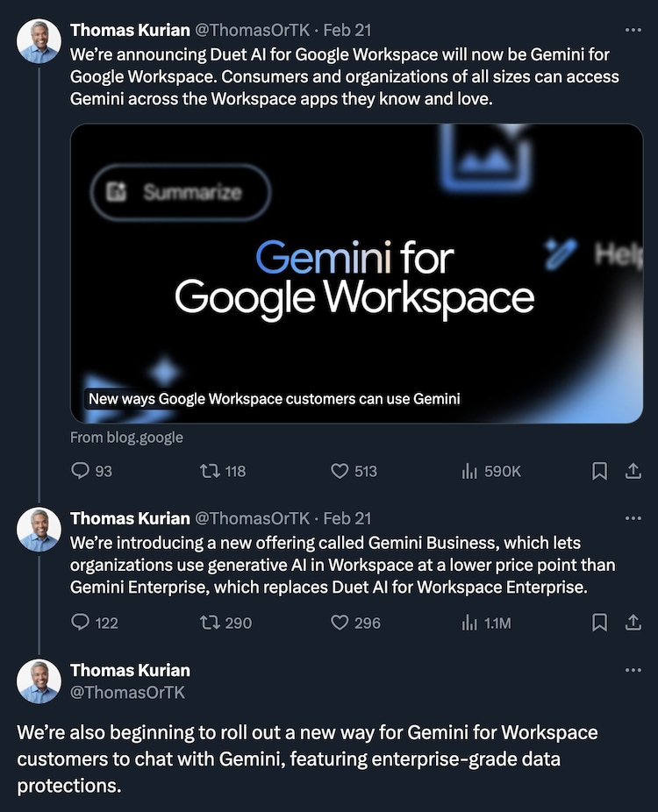Screen dimensions: 658x812
Task: View analytics for the 590K views tweet
Action: point(469,471)
